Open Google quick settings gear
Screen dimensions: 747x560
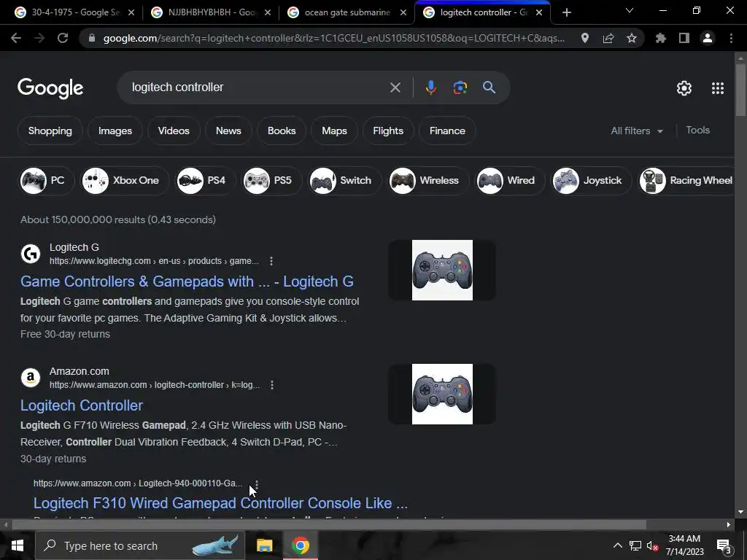click(684, 88)
